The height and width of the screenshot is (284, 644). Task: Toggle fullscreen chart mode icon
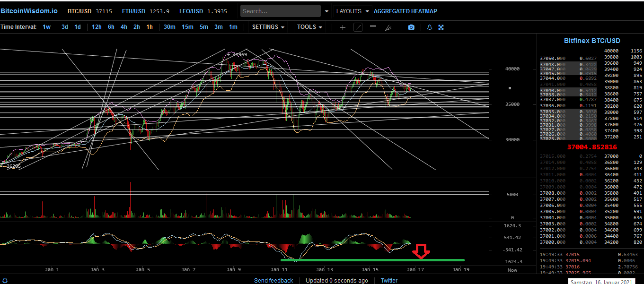[441, 27]
